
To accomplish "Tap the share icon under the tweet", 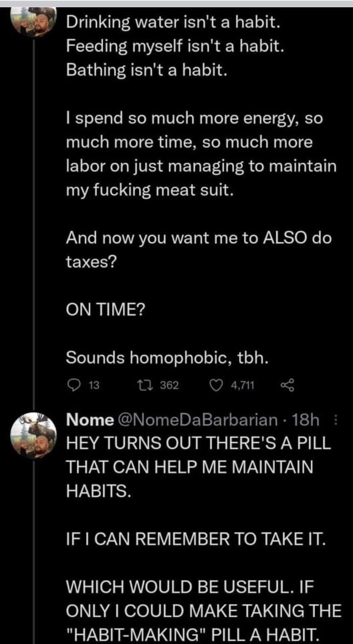I will click(x=288, y=385).
